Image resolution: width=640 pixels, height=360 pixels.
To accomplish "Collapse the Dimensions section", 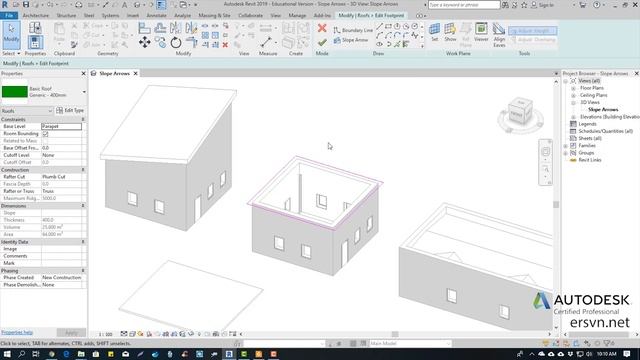I will (x=83, y=206).
